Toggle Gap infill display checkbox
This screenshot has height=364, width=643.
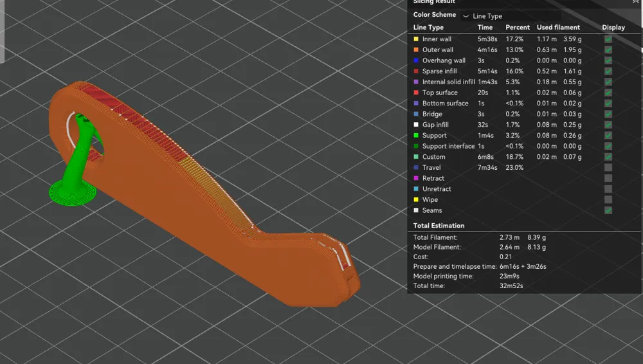pyautogui.click(x=608, y=125)
